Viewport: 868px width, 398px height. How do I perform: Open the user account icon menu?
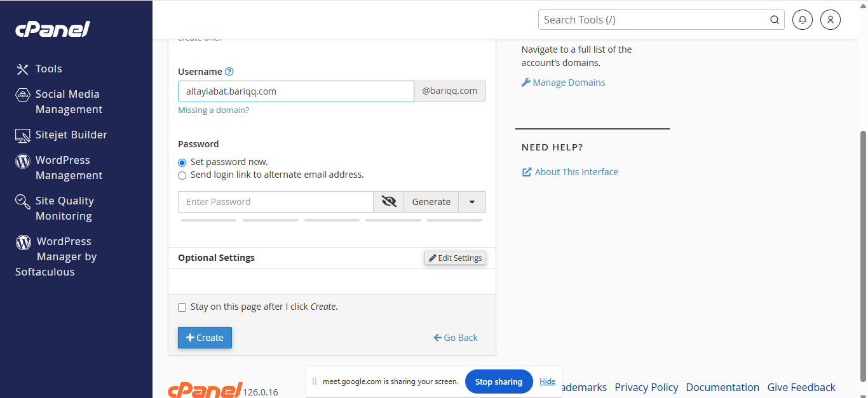tap(831, 20)
